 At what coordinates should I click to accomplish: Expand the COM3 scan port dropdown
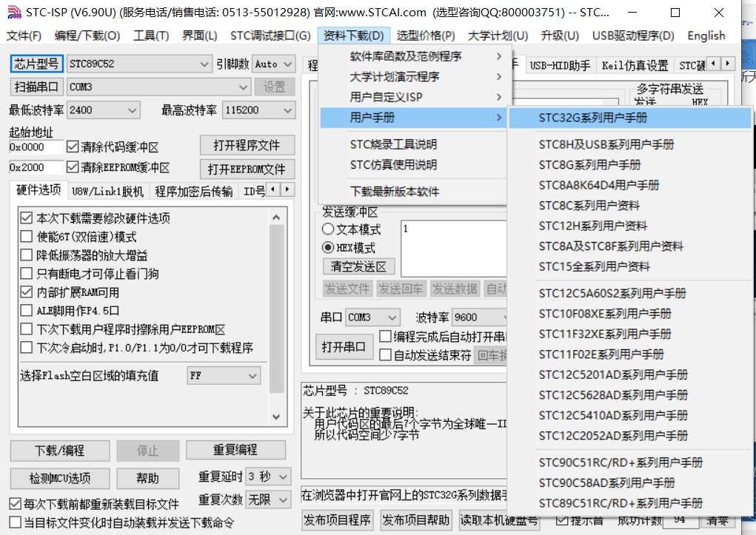tap(158, 87)
